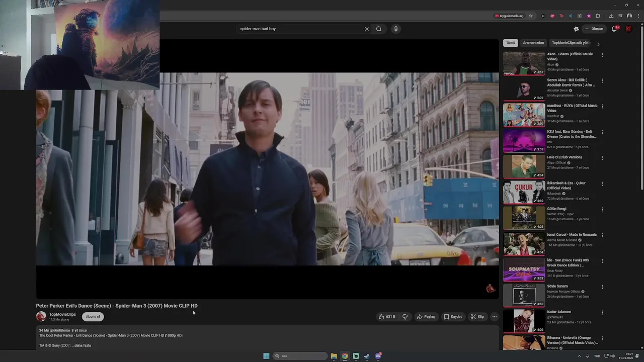Subscribe with the Abone ol button

point(93,317)
